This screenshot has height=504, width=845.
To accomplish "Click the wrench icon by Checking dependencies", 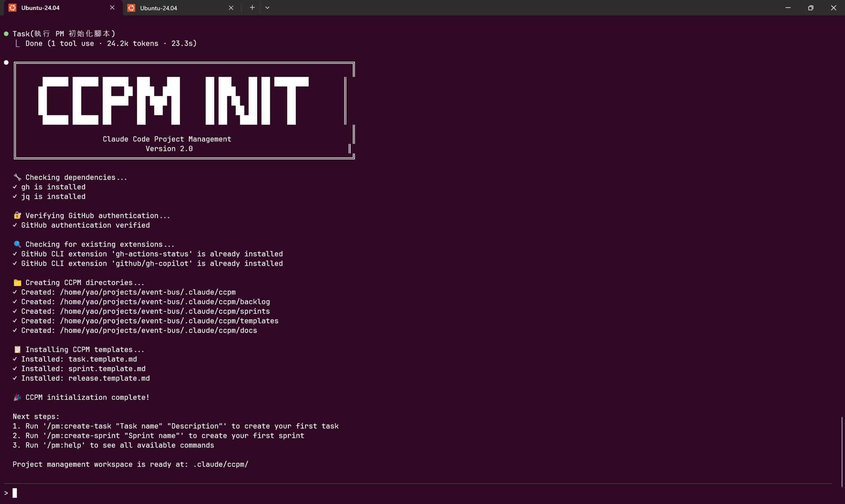I will click(17, 177).
